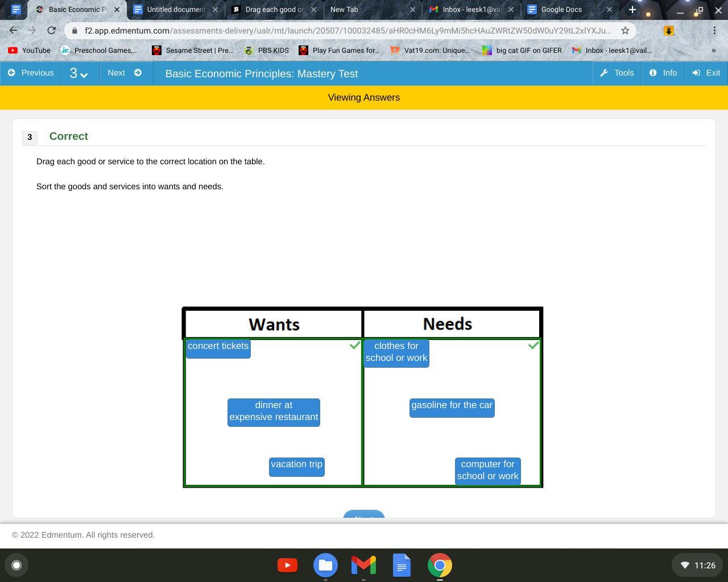Go forward in browser history
This screenshot has height=582, width=728.
pyautogui.click(x=32, y=31)
